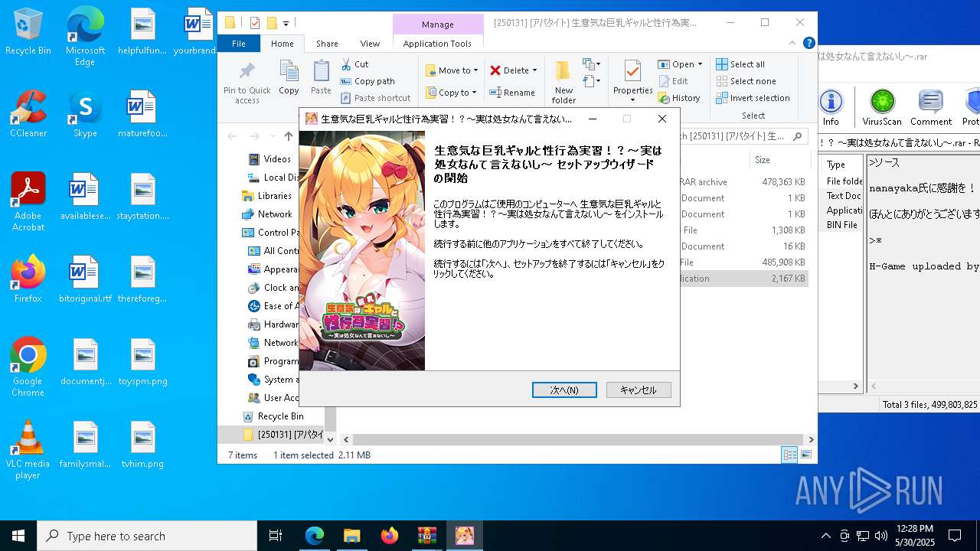Open CCleaner desktop shortcut
Screen dimensions: 980x551
coord(28,114)
